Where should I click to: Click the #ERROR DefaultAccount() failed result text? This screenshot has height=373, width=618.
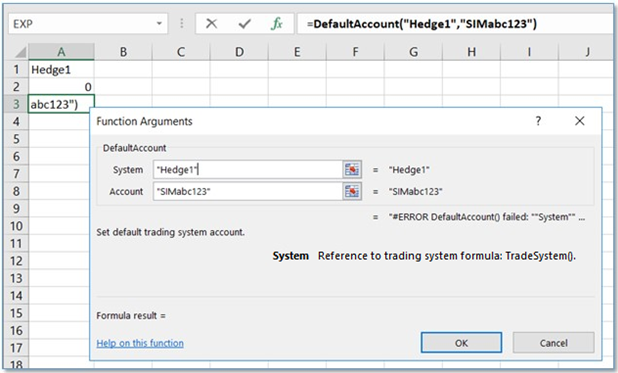487,217
